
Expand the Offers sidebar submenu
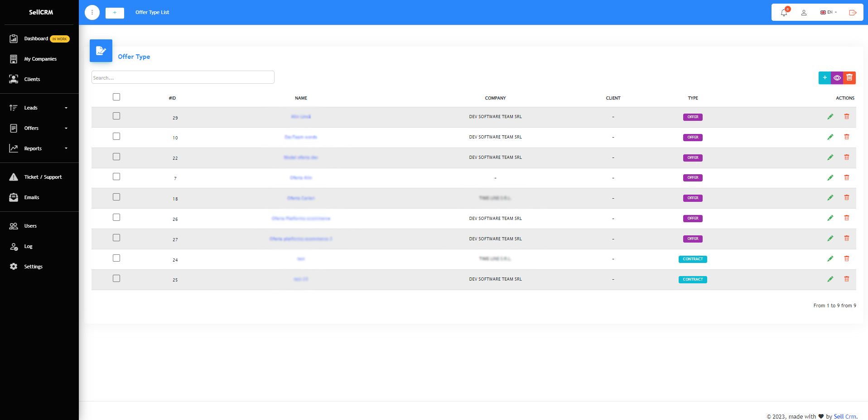pos(39,128)
